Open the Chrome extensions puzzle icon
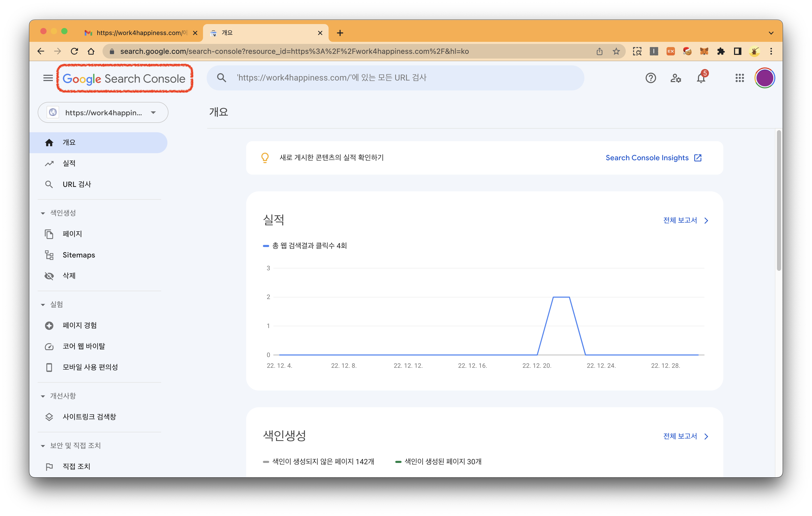 721,51
